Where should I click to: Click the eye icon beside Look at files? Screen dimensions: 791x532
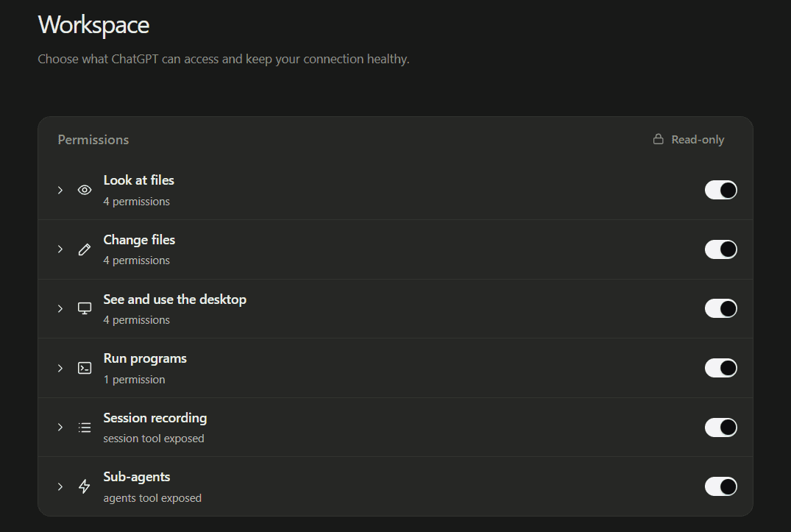pos(85,190)
